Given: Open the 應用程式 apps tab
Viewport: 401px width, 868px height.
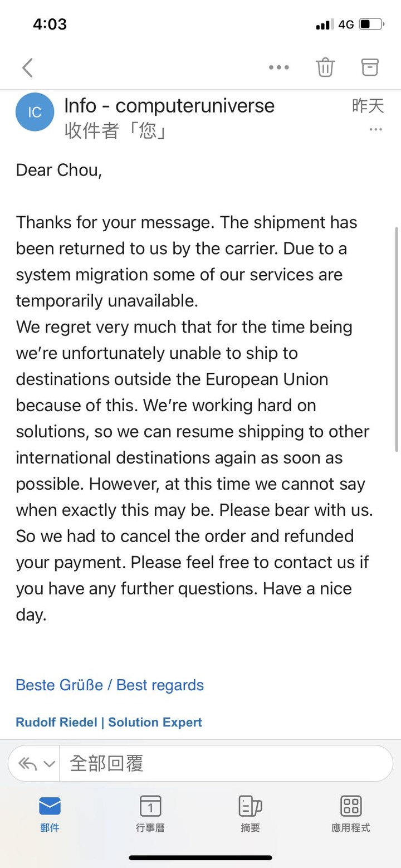Looking at the screenshot, I should [x=350, y=814].
